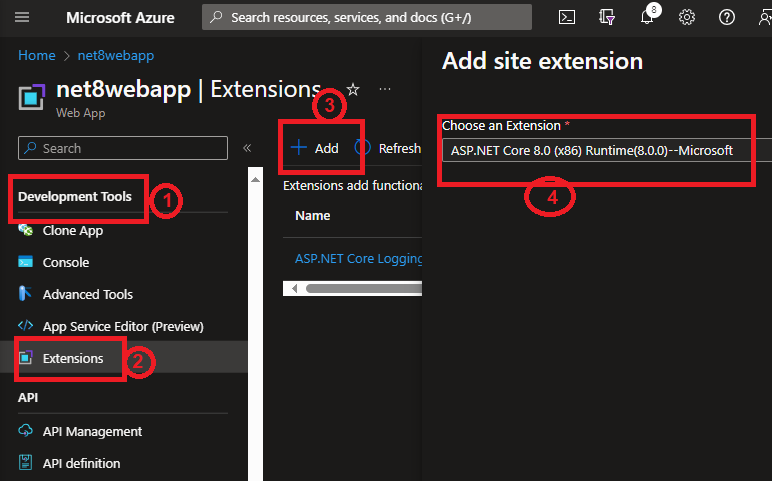
Task: Click the horizontal scrollbar left arrow
Action: point(294,289)
